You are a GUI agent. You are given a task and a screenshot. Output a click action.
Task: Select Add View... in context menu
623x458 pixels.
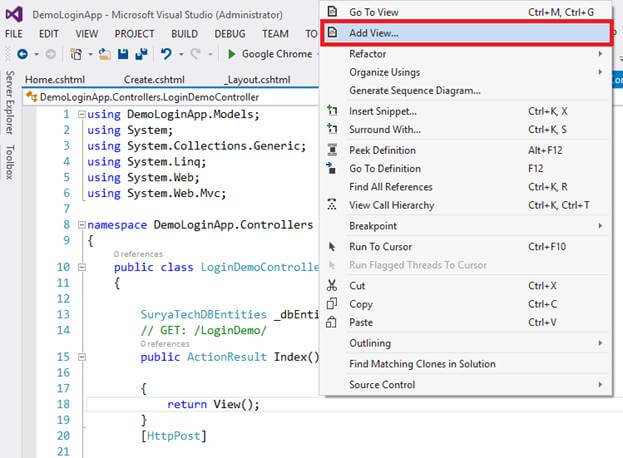466,33
